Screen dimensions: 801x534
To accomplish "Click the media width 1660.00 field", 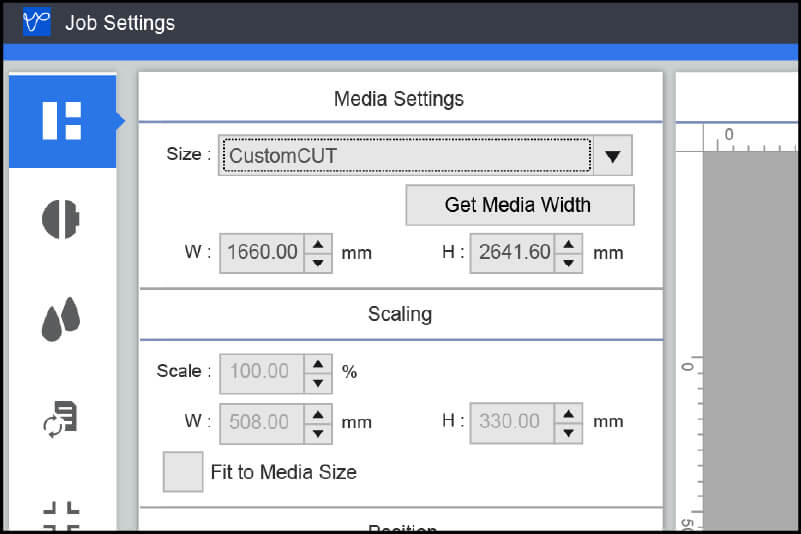I will [262, 253].
